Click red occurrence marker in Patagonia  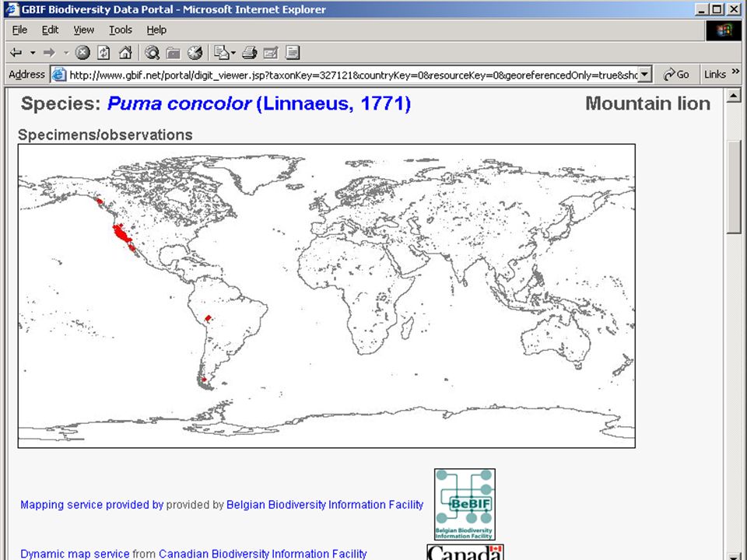click(204, 380)
